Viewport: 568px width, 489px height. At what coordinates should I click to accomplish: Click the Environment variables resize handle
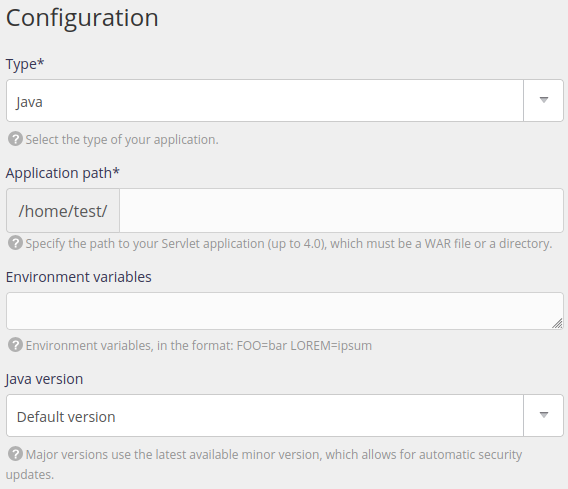(557, 323)
